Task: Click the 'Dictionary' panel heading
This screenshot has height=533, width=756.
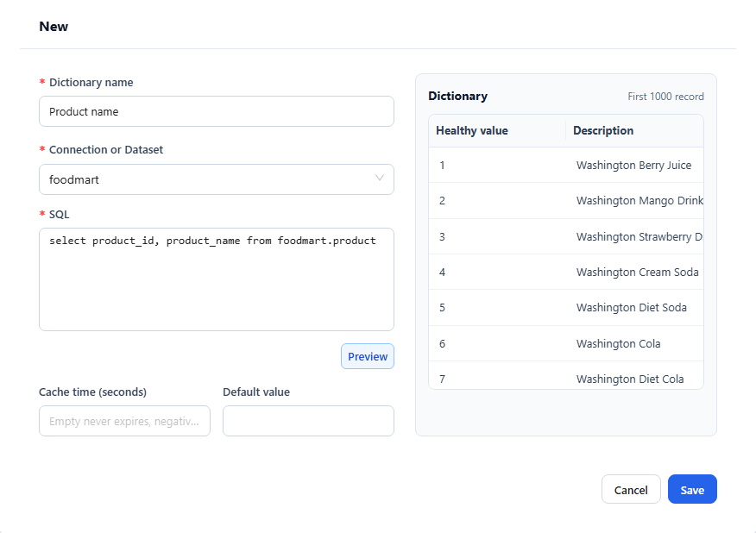Action: (x=457, y=96)
